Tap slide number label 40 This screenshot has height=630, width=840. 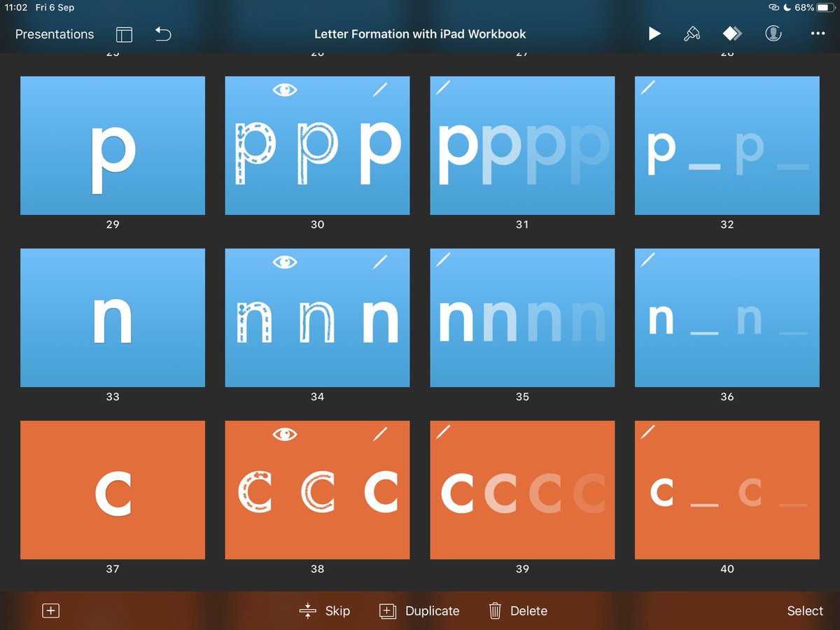click(727, 569)
